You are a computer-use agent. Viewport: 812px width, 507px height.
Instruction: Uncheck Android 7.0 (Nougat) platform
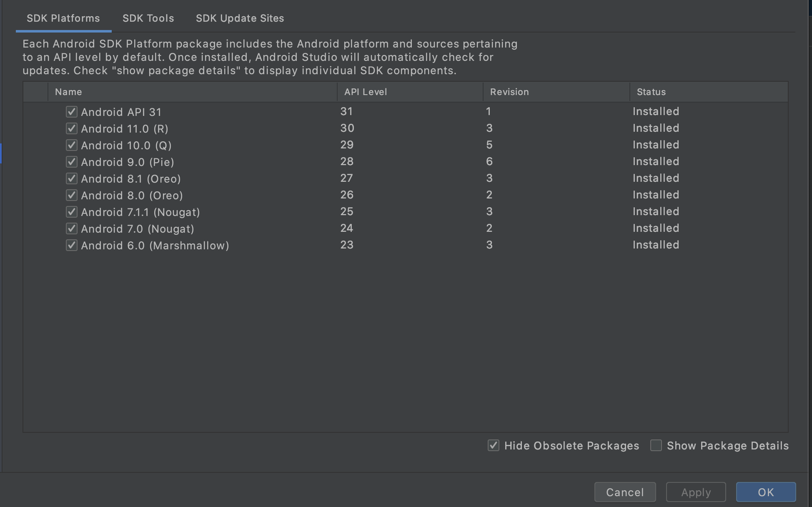pos(72,228)
